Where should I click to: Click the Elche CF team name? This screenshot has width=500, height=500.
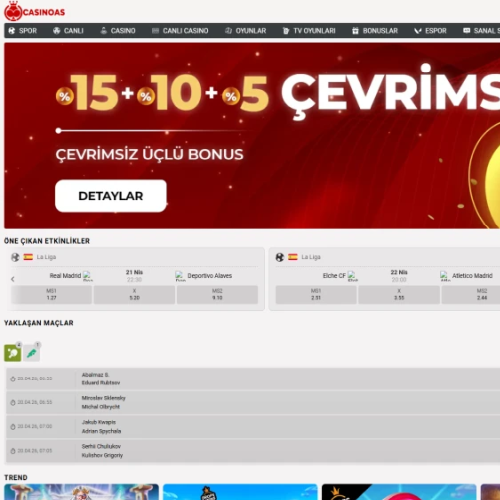tap(334, 276)
